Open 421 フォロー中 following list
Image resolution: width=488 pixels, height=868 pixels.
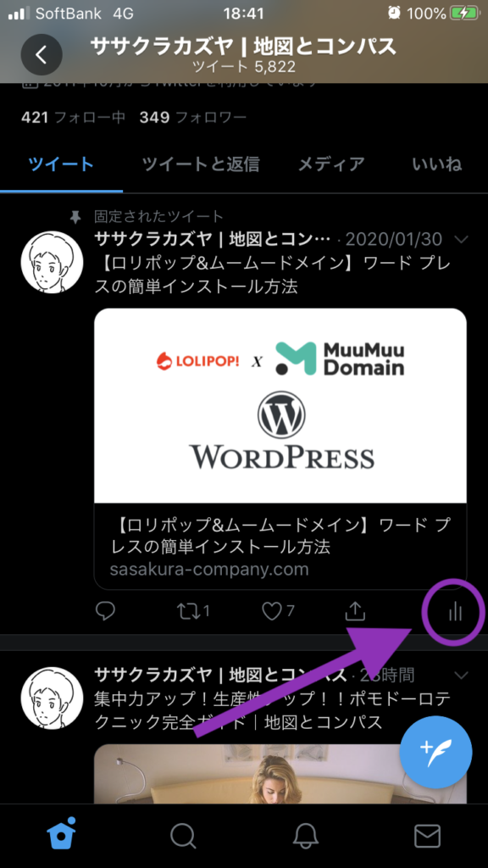[73, 117]
